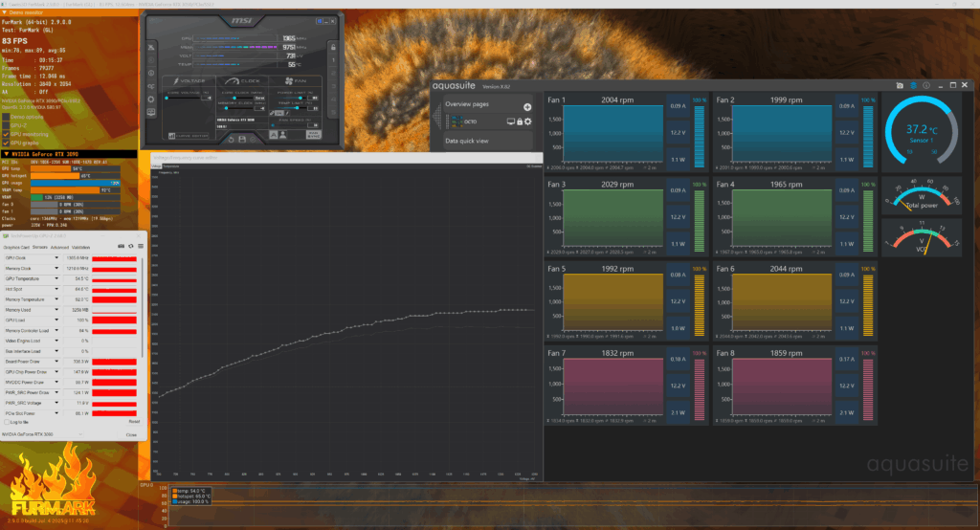Open Afterburner Kombustor icon at sidebar top
980x530 pixels.
click(x=151, y=47)
